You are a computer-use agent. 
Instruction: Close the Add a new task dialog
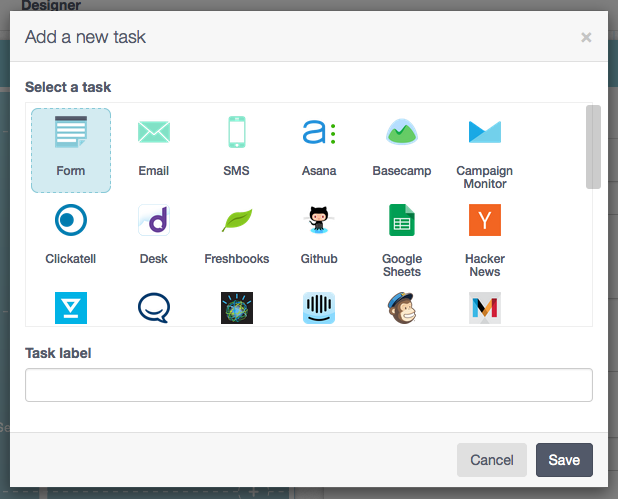tap(586, 37)
